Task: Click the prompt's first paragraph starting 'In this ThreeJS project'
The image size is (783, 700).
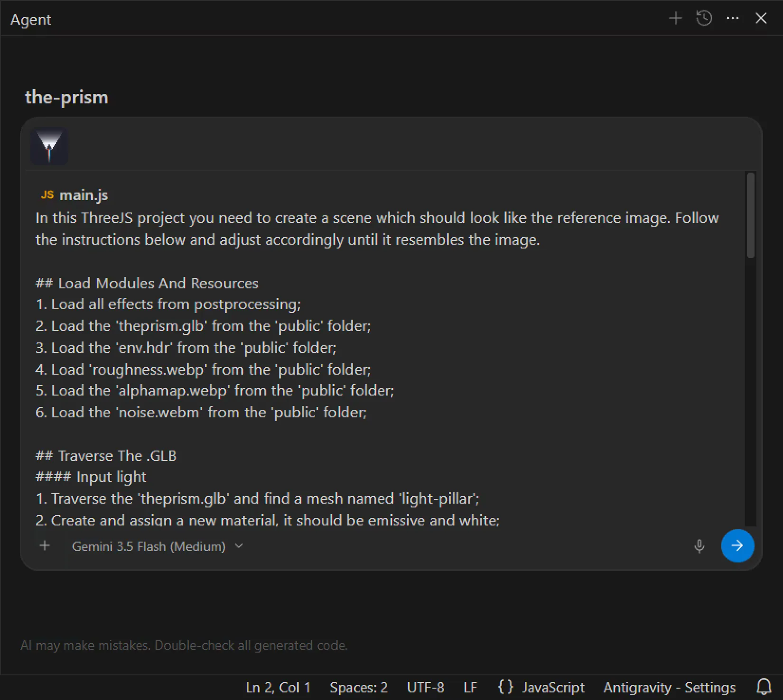Action: (x=377, y=229)
